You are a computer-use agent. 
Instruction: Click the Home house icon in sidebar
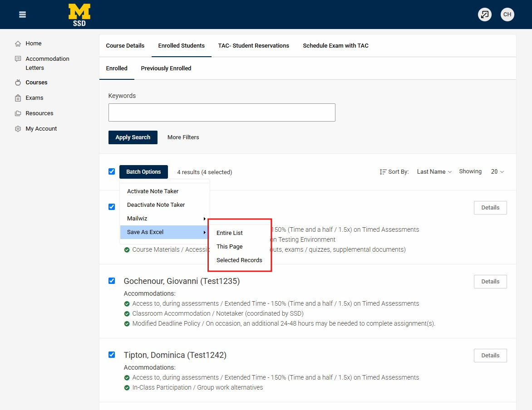18,44
